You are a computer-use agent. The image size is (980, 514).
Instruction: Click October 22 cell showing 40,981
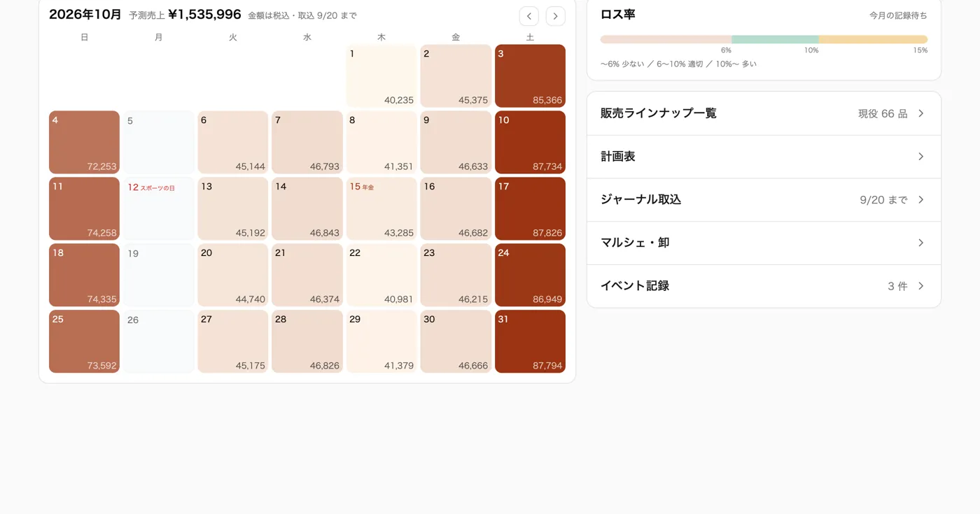381,276
